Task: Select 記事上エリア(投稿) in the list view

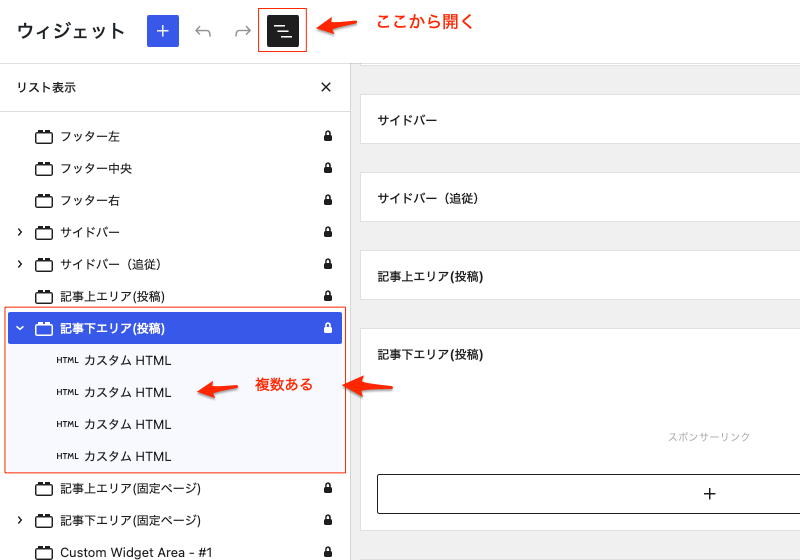Action: pyautogui.click(x=175, y=296)
